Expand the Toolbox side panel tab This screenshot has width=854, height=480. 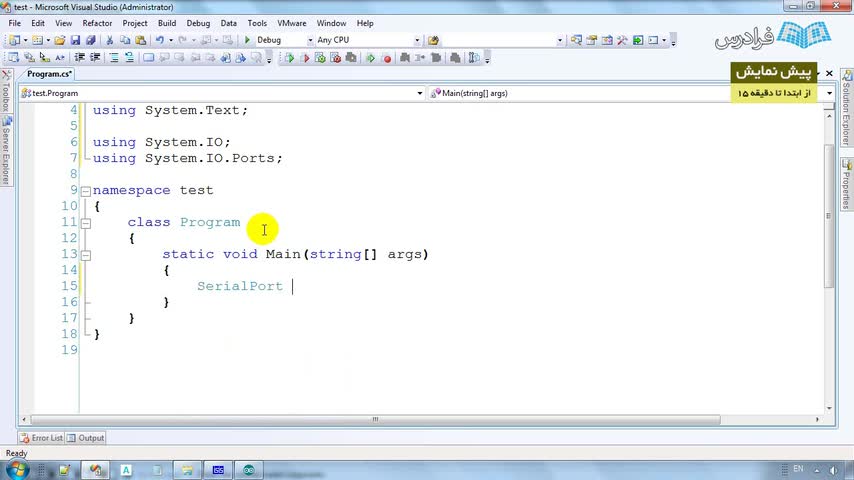(6, 91)
